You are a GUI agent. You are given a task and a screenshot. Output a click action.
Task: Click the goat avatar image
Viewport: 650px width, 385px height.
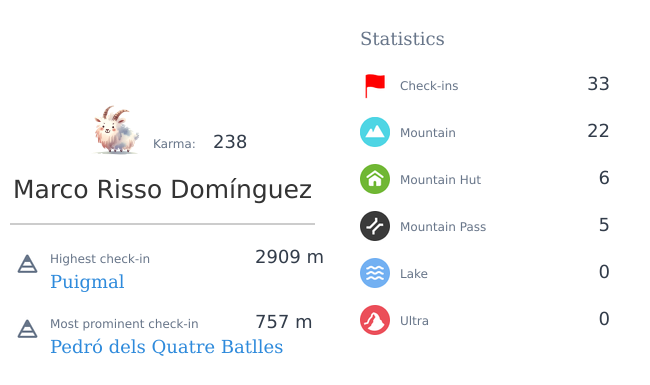[x=116, y=130]
